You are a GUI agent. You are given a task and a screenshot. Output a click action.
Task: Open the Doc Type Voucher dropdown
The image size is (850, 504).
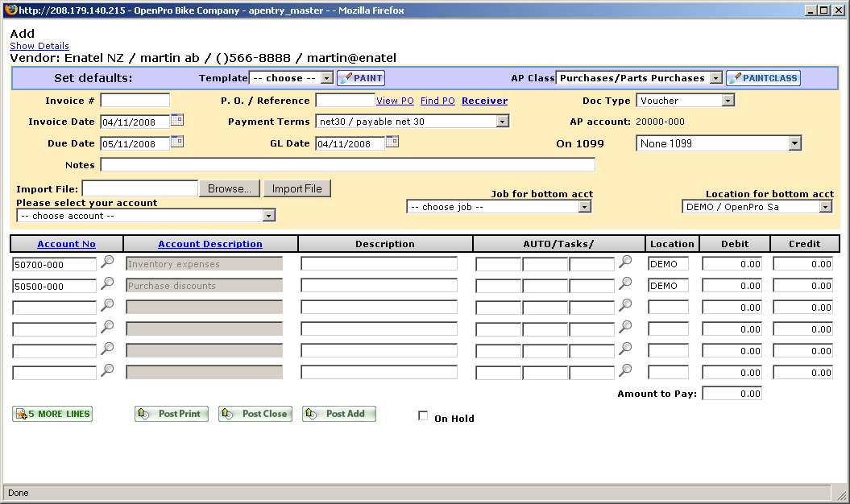click(x=728, y=101)
